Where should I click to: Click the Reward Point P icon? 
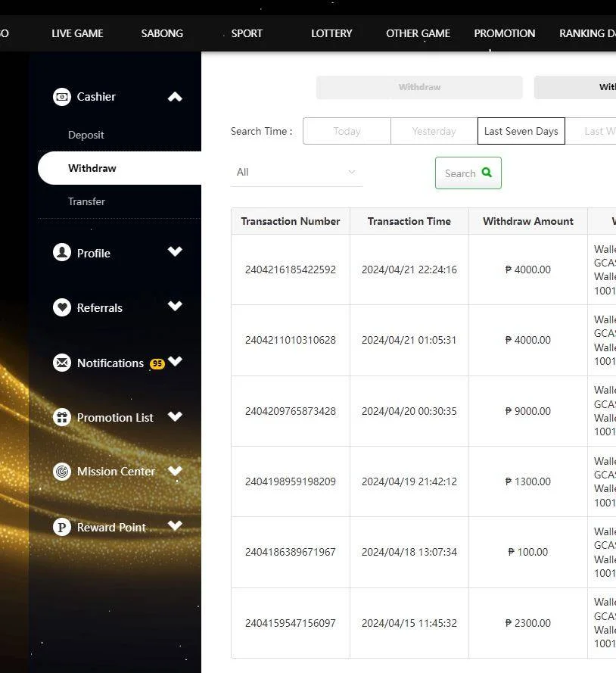pos(62,527)
